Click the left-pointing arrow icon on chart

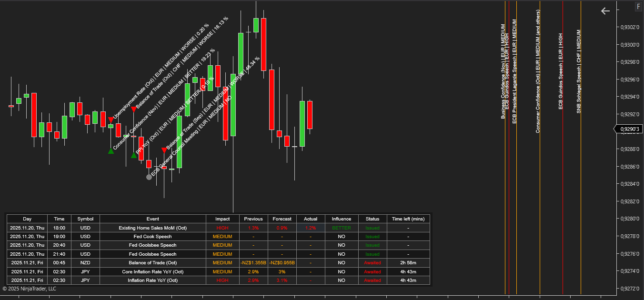[605, 11]
